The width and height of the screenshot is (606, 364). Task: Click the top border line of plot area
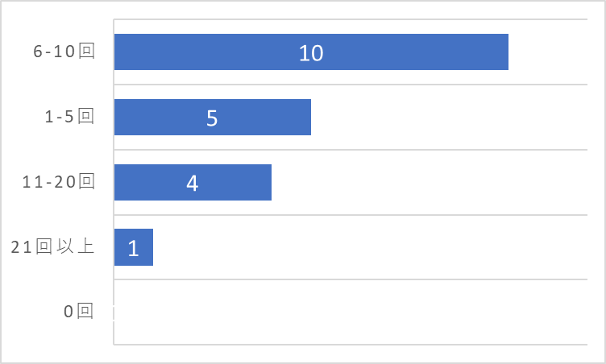coord(351,19)
